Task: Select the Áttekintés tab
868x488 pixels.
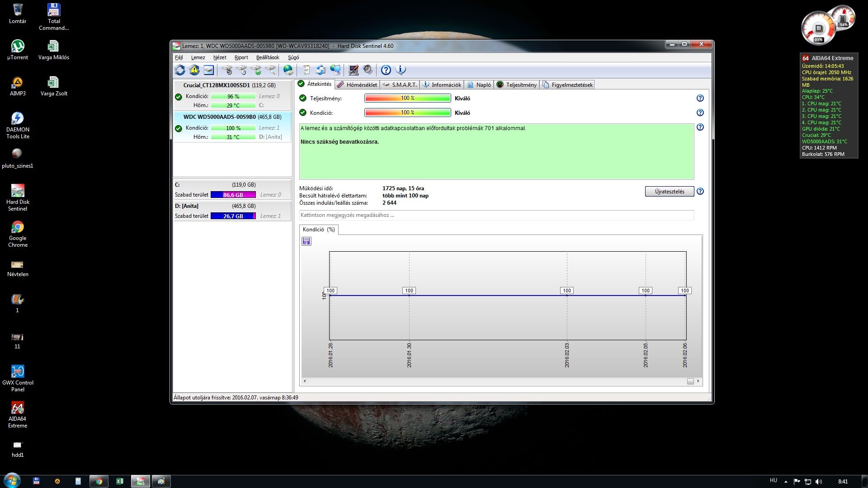Action: click(x=315, y=84)
